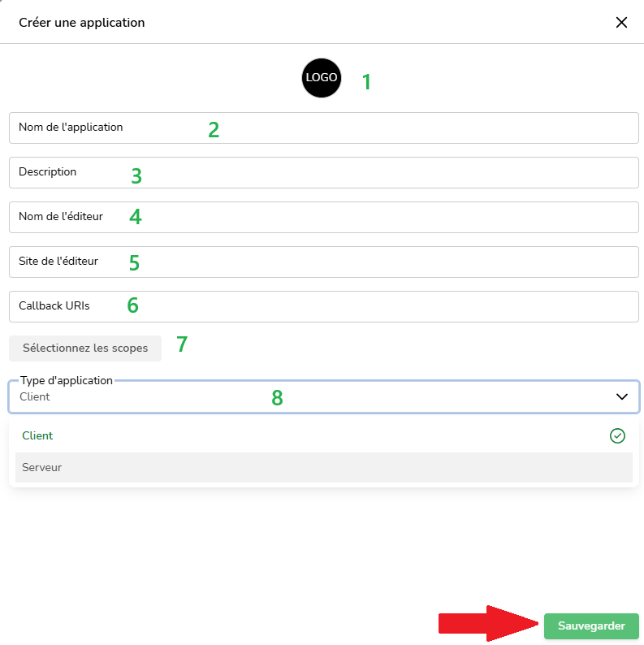Click the black LOGO upload circle
This screenshot has height=645, width=644.
(x=322, y=78)
